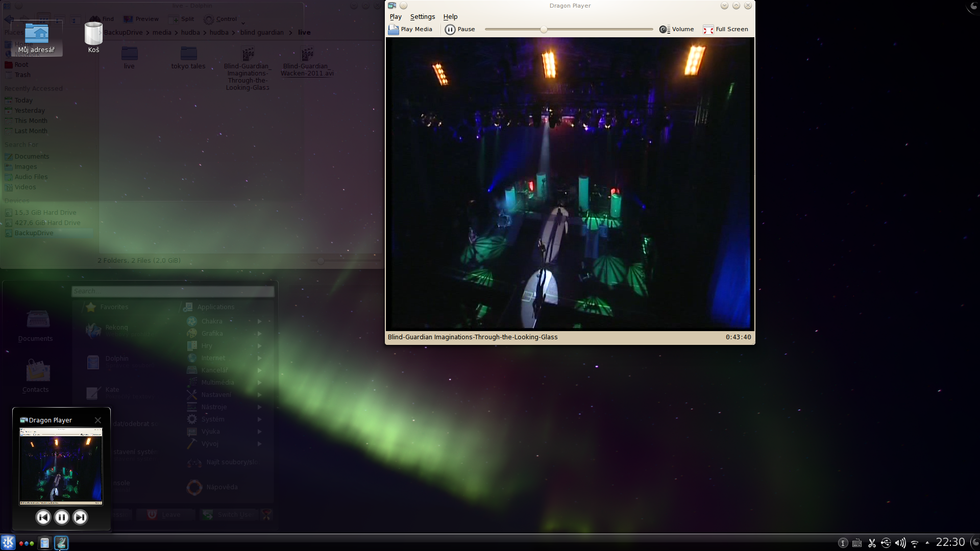Open the device notifier USB icon
The image size is (980, 551).
pos(886,543)
